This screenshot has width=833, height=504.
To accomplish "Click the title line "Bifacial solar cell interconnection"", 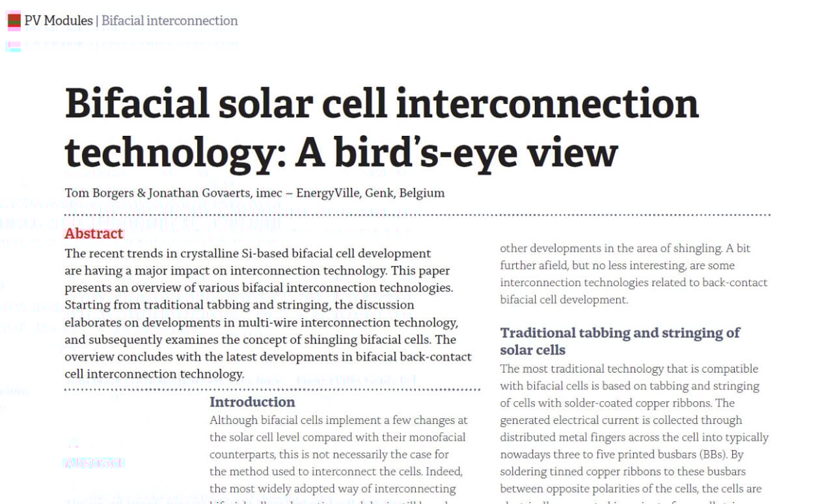I will tap(381, 104).
